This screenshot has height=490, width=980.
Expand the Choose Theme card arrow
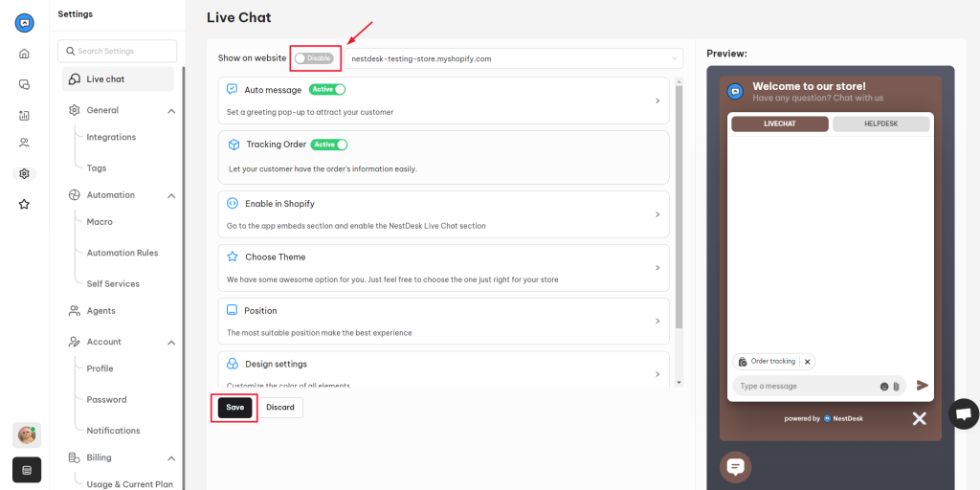click(657, 268)
